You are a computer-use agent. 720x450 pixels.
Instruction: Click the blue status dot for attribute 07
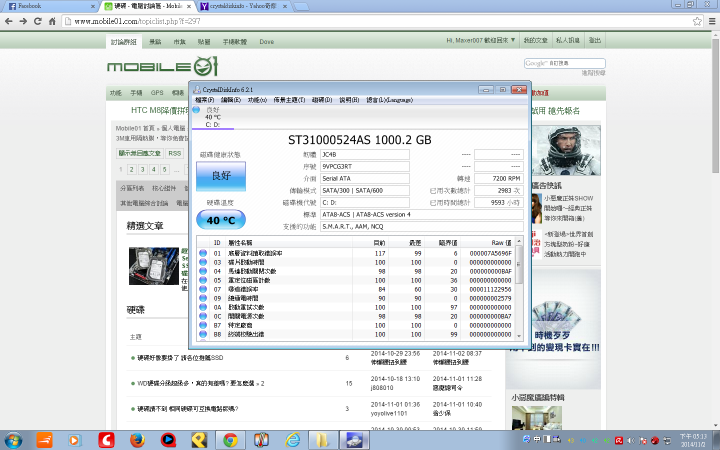(203, 289)
